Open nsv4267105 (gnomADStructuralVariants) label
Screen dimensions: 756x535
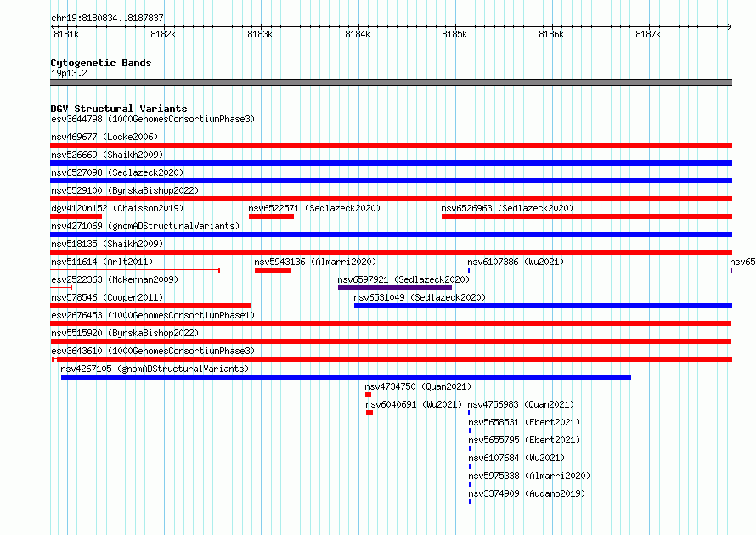(155, 369)
